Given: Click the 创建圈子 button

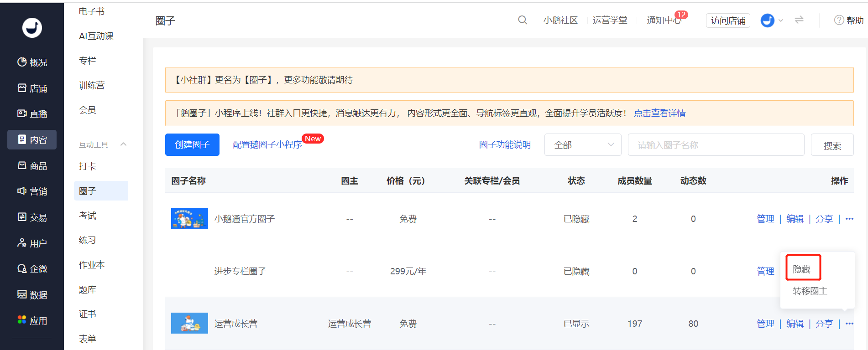Looking at the screenshot, I should click(192, 144).
